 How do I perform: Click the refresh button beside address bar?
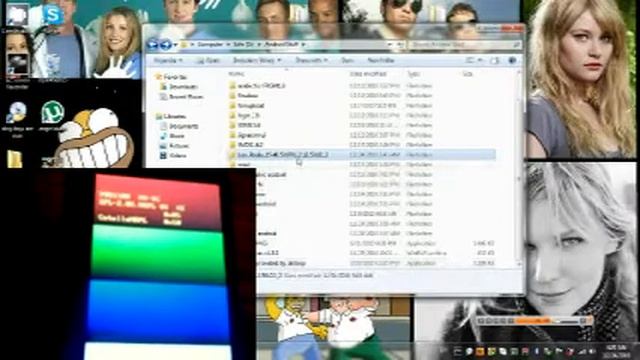(401, 44)
